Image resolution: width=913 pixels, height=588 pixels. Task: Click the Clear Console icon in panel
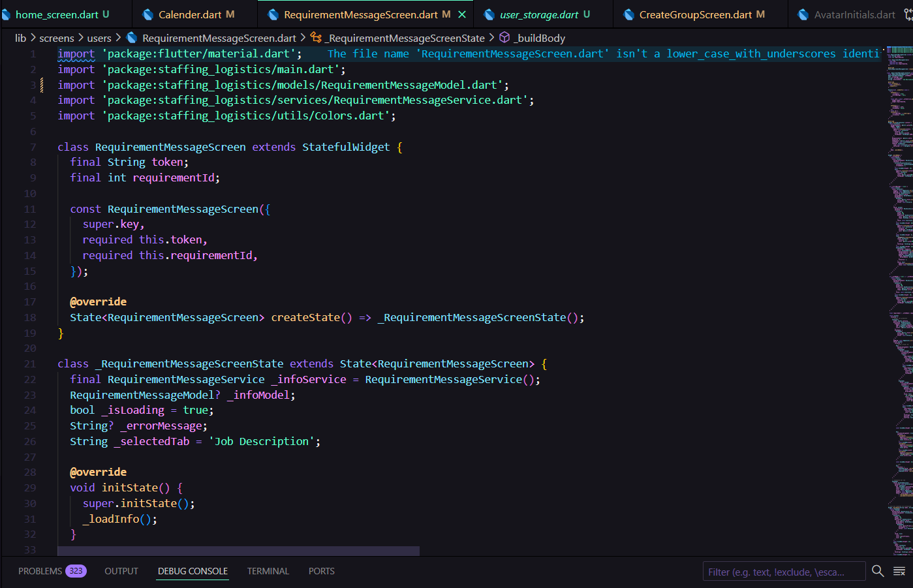[899, 572]
